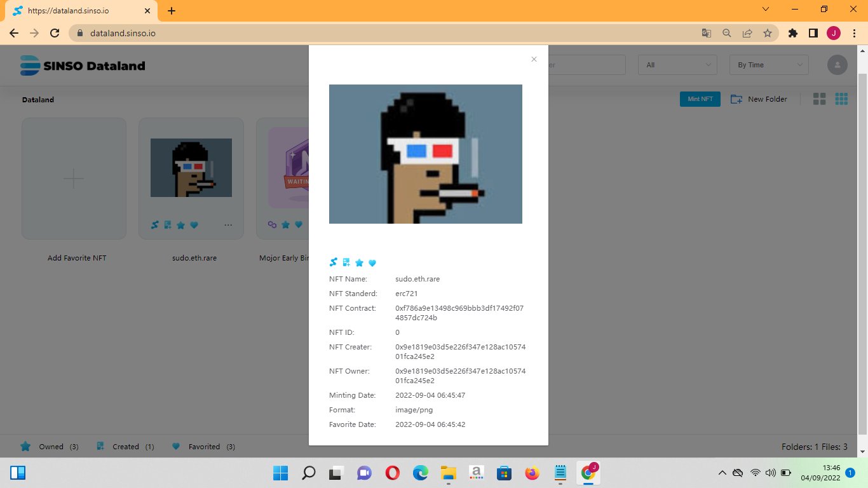
Task: Open the zoom magnifier icon in address bar
Action: point(727,33)
